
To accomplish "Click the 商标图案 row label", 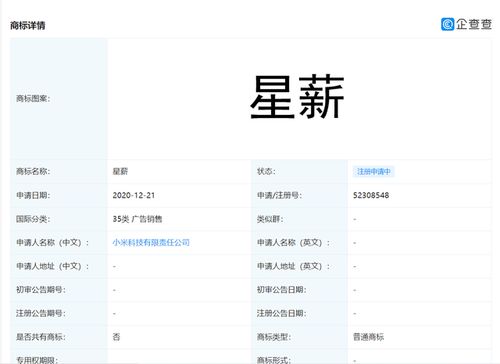I will point(33,98).
